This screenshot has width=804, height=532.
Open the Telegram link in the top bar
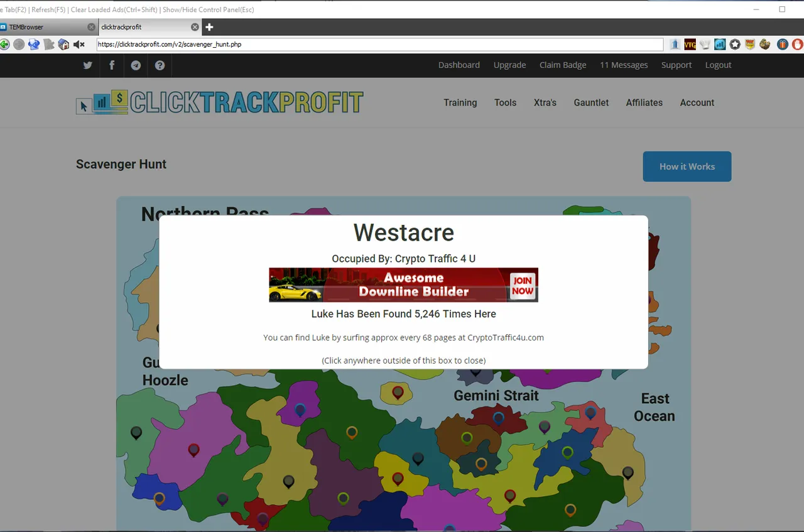136,65
